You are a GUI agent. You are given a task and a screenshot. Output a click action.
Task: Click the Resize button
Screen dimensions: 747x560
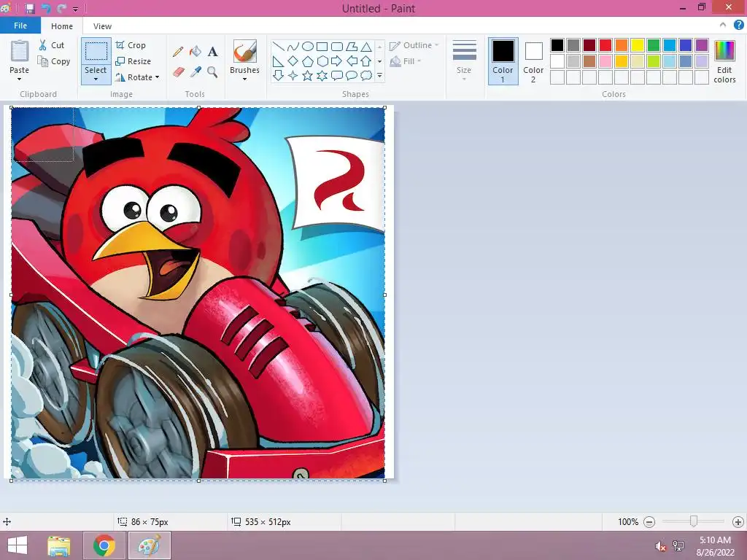(x=133, y=61)
